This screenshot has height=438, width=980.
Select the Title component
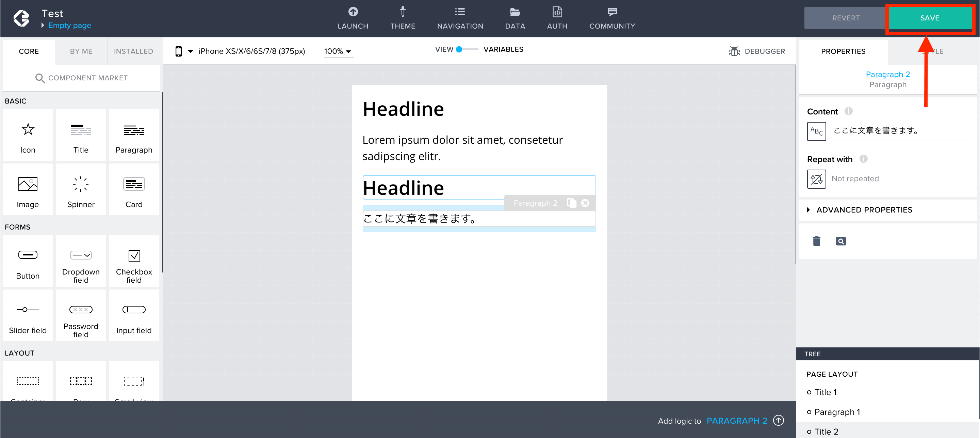[81, 135]
